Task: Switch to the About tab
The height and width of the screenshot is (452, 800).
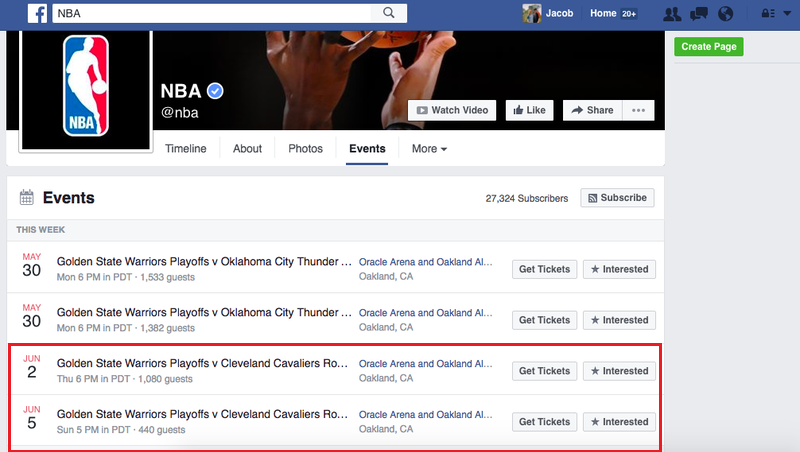Action: point(247,148)
